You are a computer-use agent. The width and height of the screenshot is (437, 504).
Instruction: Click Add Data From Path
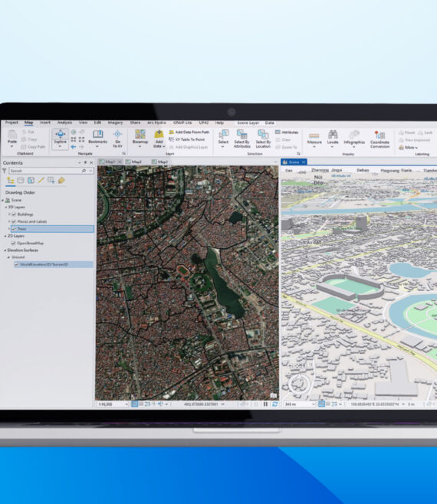(x=189, y=132)
